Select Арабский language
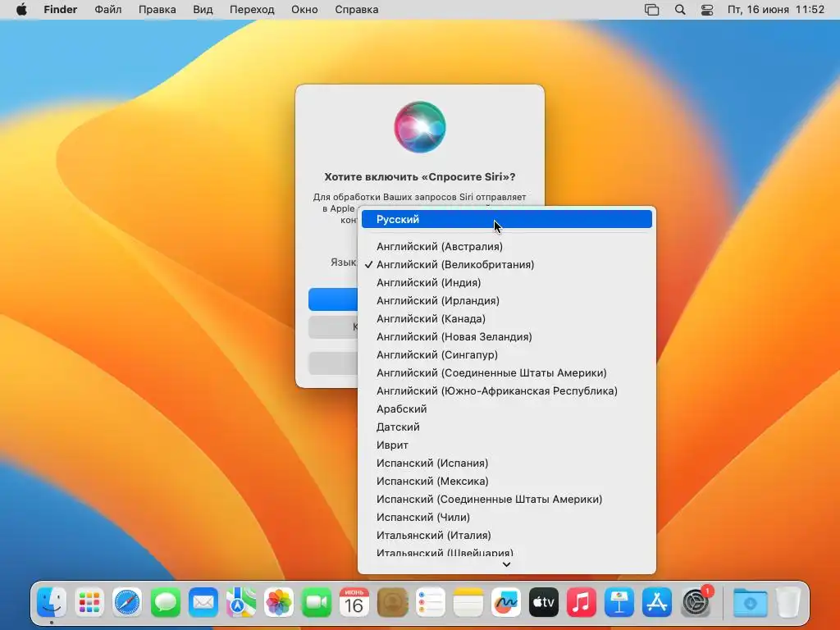 tap(507, 409)
